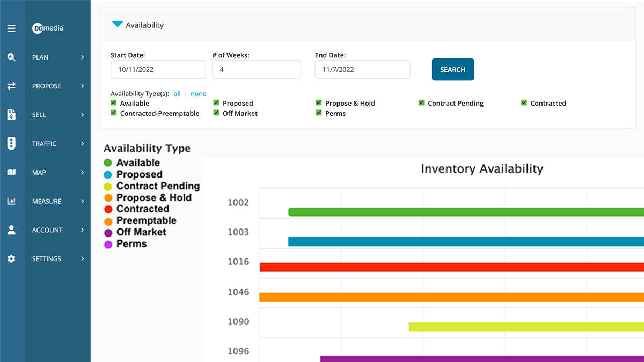Disable the Contract Pending checkbox

click(x=422, y=103)
